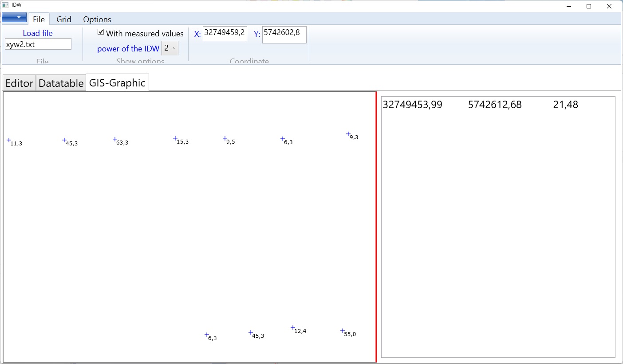The image size is (623, 364).
Task: Click the Y coordinate input field
Action: (284, 35)
